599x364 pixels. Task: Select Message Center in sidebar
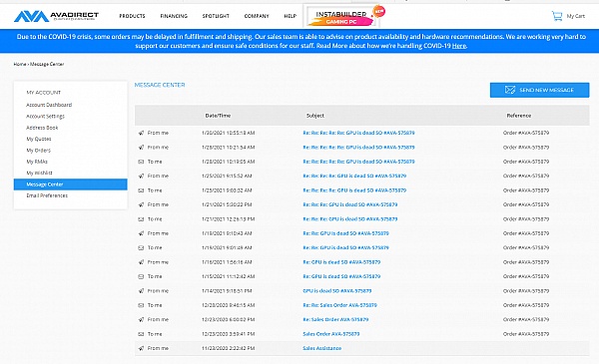click(70, 184)
